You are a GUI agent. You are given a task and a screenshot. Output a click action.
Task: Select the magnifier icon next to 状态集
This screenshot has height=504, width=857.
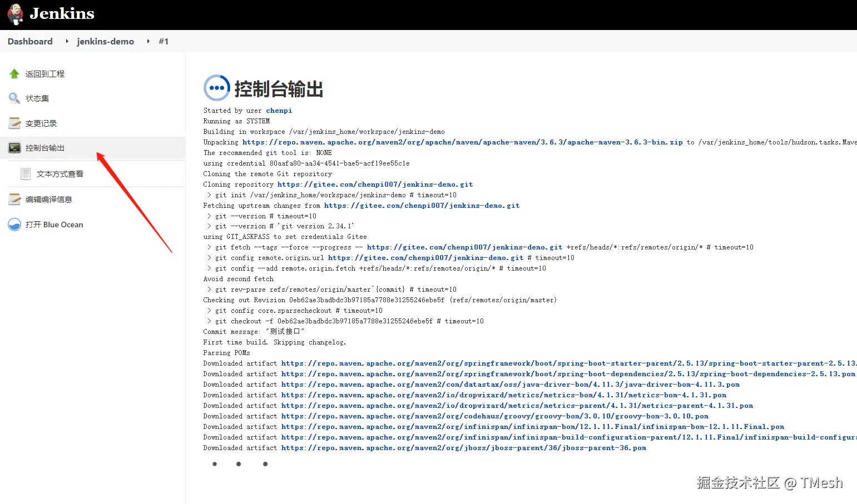(13, 98)
